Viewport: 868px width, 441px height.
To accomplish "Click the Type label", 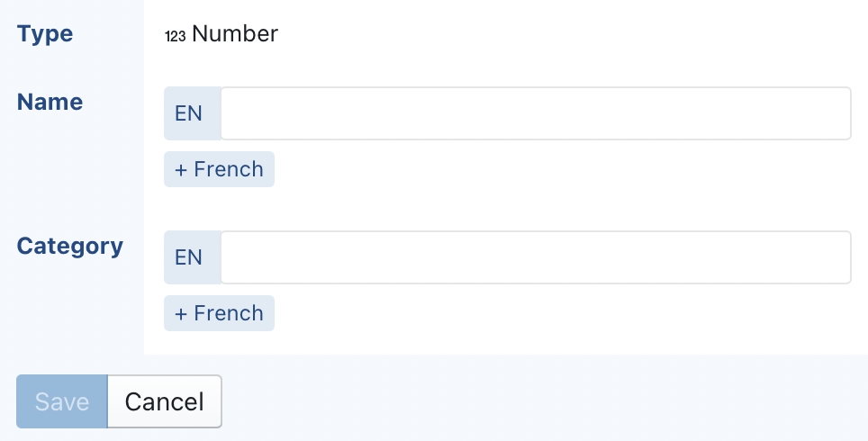I will [x=45, y=34].
